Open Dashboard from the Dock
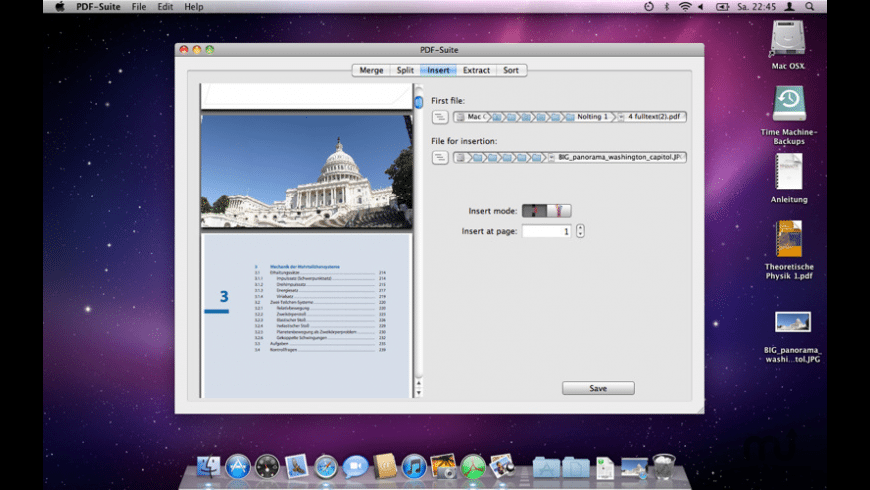This screenshot has width=870, height=490. [x=267, y=466]
